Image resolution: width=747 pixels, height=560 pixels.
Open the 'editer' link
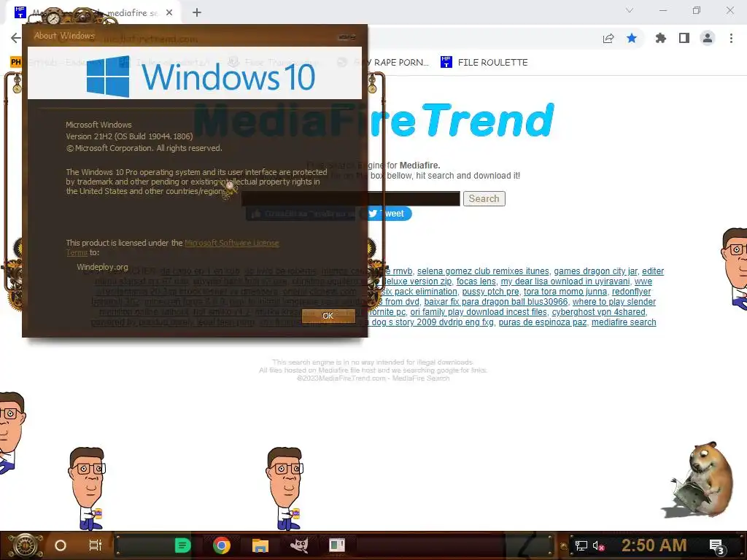pos(653,271)
